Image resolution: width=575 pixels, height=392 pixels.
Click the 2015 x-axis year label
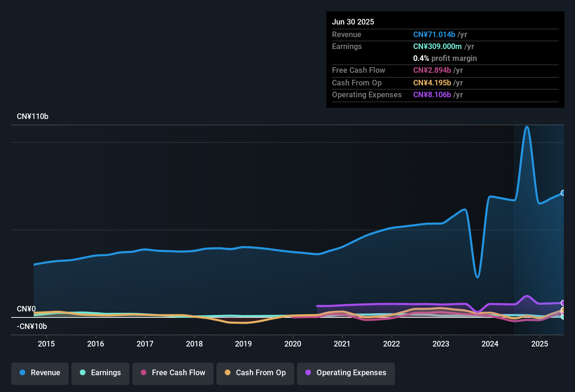click(x=46, y=344)
